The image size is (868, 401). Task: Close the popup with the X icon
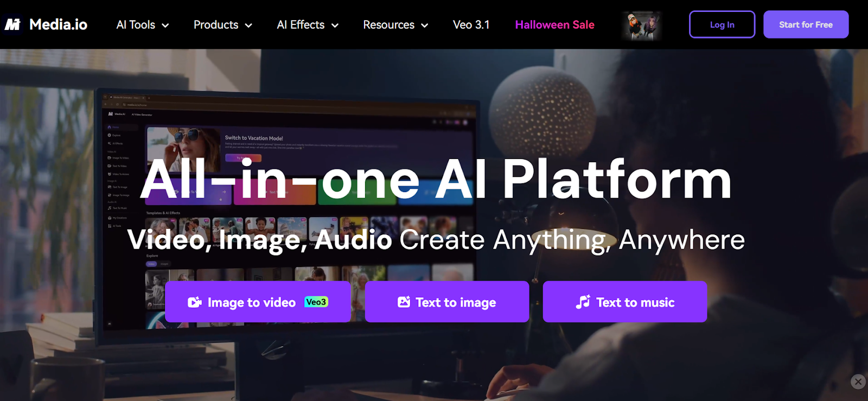pyautogui.click(x=858, y=381)
